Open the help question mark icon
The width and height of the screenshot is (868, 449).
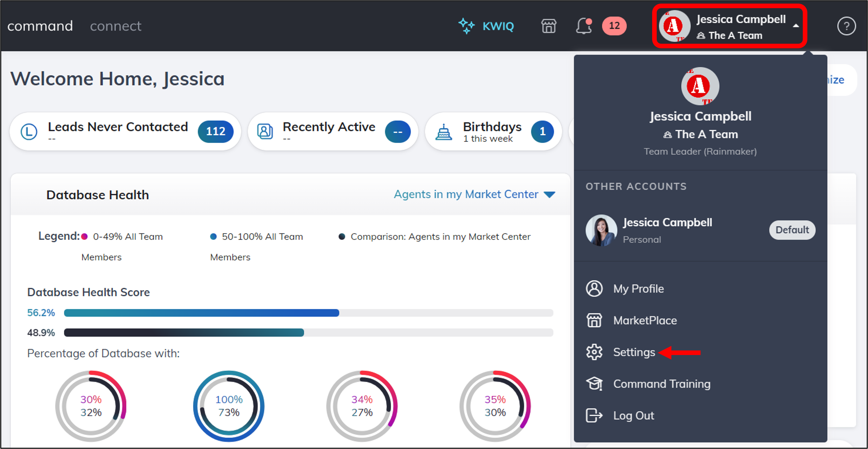846,26
